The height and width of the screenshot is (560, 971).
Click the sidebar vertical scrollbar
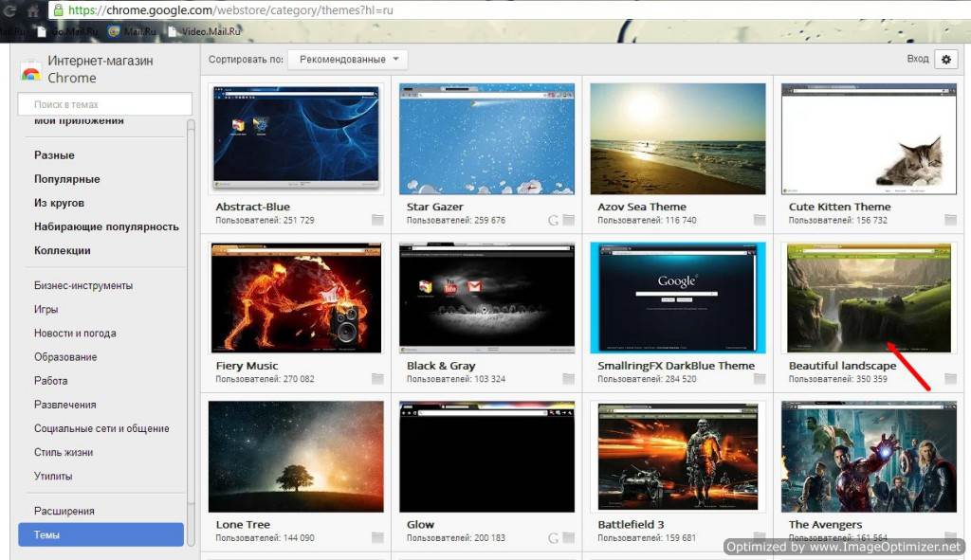(x=191, y=334)
